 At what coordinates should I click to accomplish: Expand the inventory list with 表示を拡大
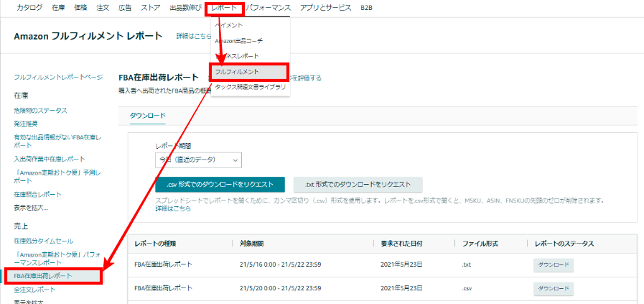[31, 208]
